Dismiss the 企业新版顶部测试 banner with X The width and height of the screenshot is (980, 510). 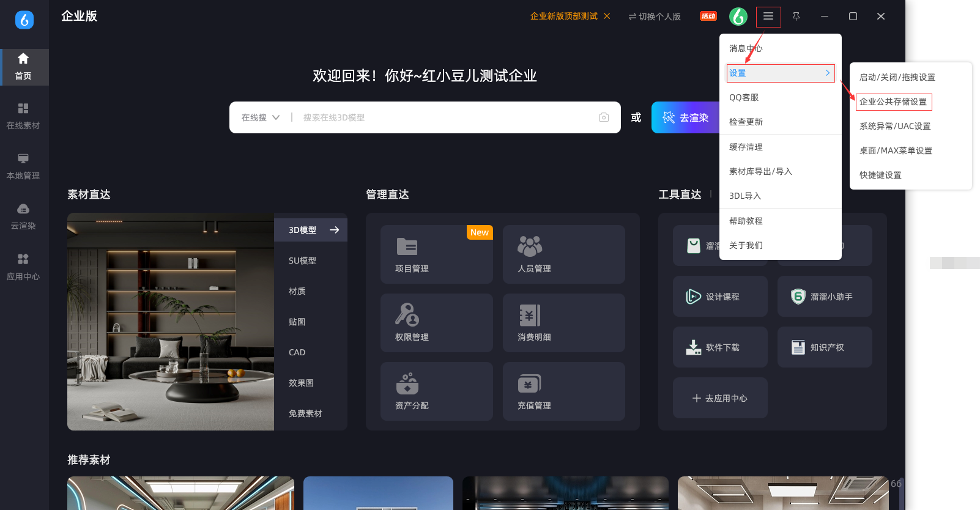(607, 16)
